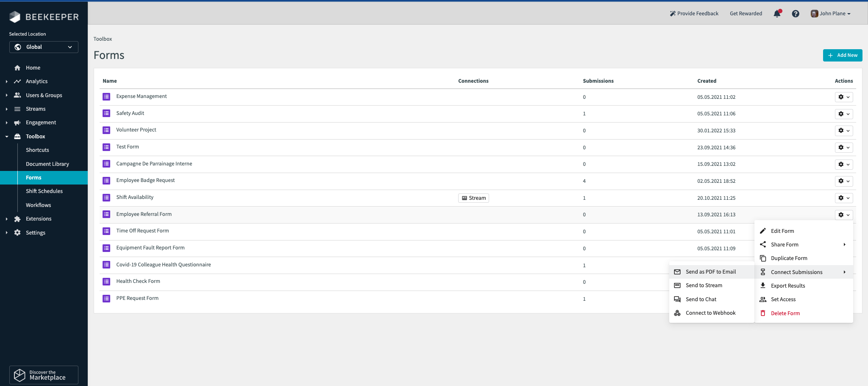The image size is (868, 386).
Task: Click the Export Results download icon
Action: click(x=763, y=285)
